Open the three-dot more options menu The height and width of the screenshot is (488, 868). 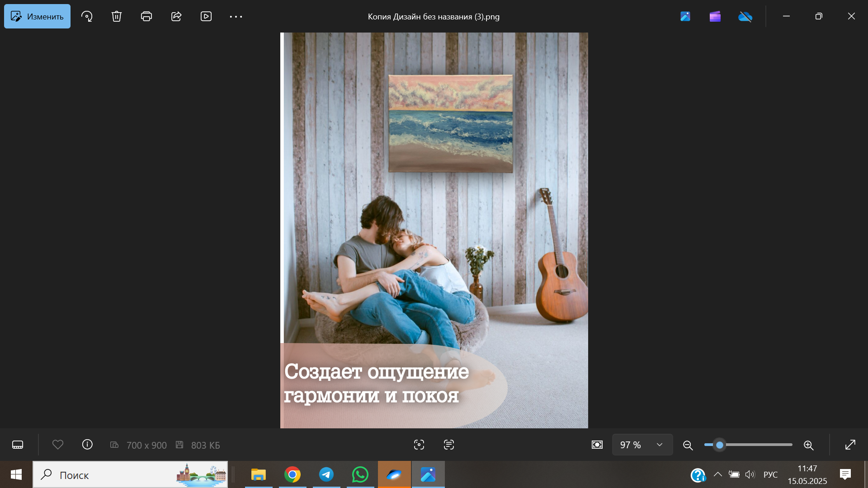pyautogui.click(x=236, y=16)
